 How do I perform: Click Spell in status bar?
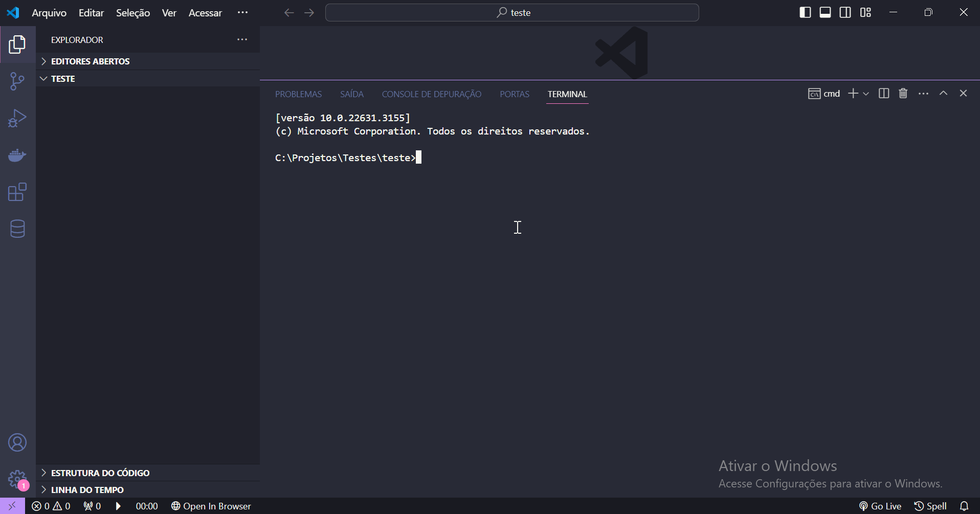pyautogui.click(x=930, y=506)
